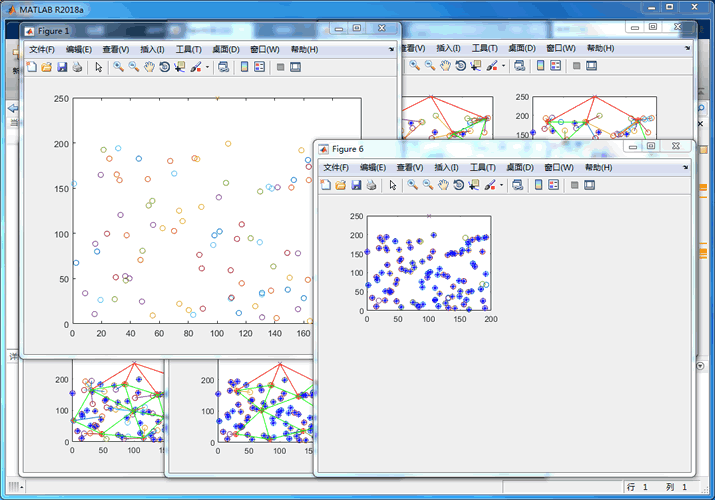Click the Save icon in Figure 1

click(x=62, y=67)
